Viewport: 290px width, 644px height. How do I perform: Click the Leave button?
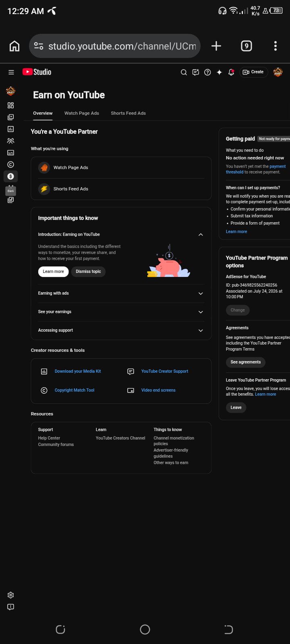click(x=236, y=408)
